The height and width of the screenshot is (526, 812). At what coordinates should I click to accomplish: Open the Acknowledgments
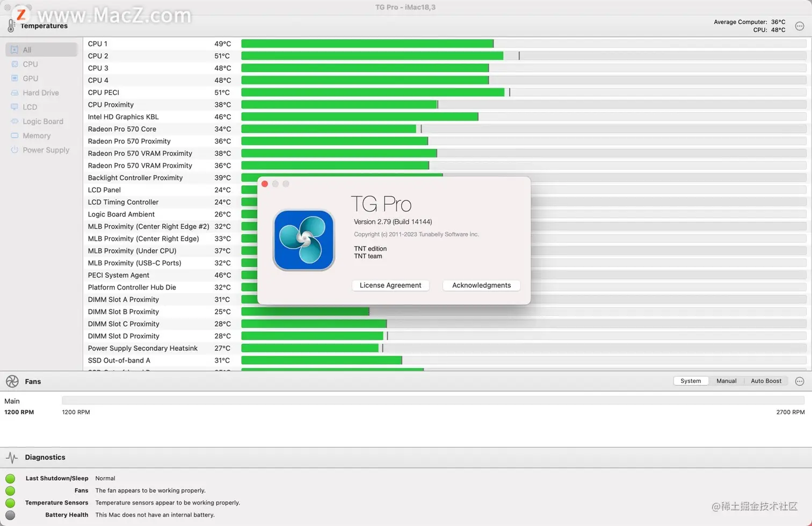click(481, 285)
